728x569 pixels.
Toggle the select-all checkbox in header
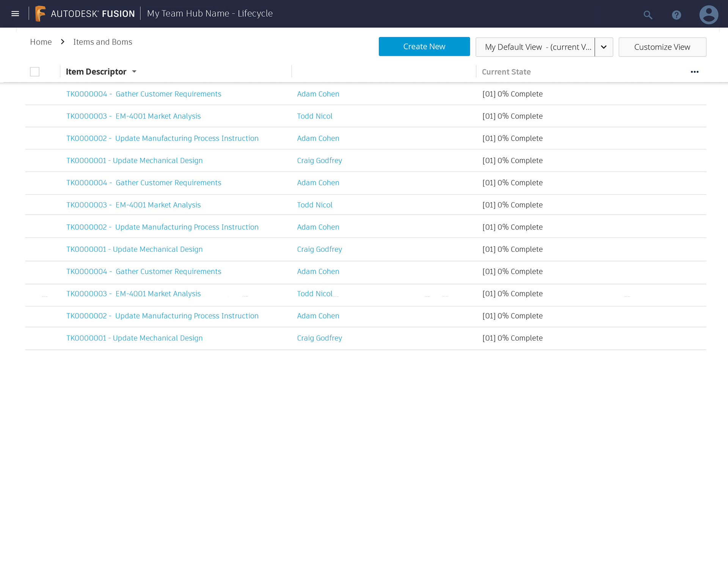[x=35, y=72]
